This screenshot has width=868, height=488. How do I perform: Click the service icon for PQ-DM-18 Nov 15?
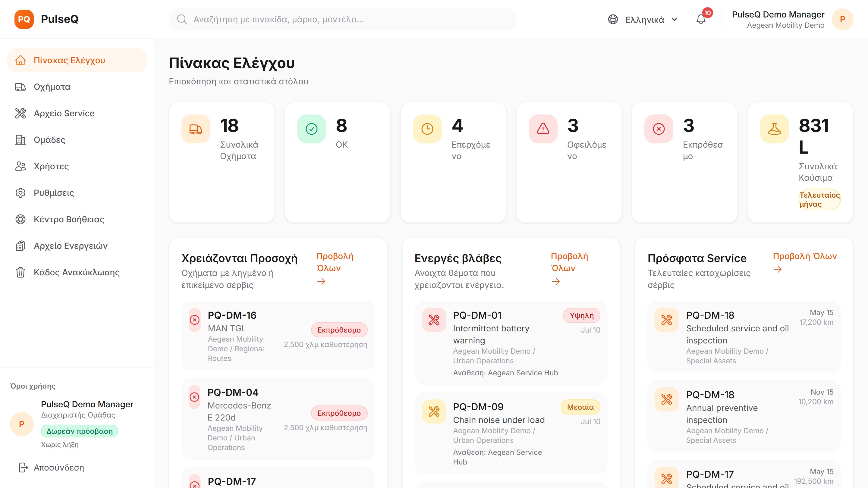(x=666, y=399)
